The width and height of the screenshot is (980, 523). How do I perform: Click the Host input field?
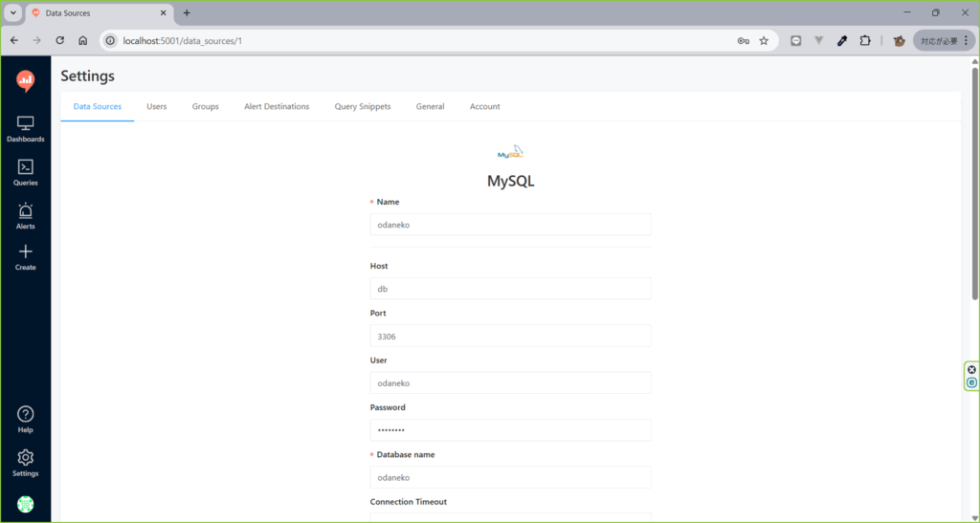(x=510, y=289)
